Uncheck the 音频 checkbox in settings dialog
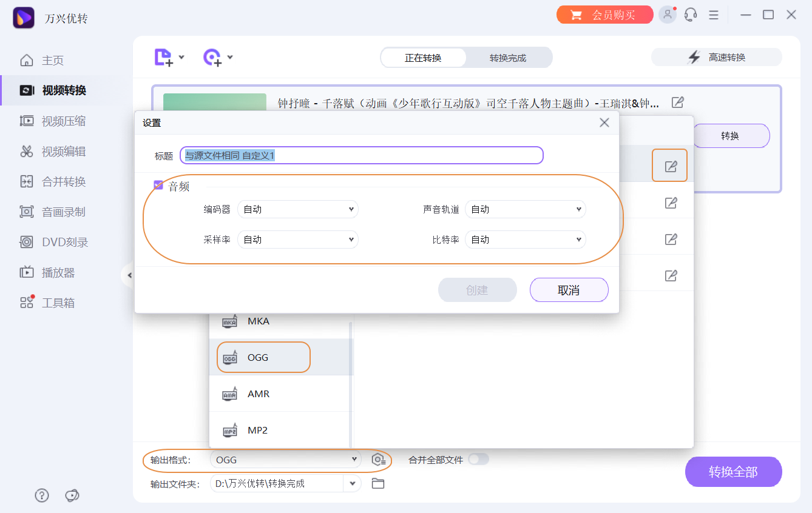Image resolution: width=812 pixels, height=513 pixels. pyautogui.click(x=158, y=186)
